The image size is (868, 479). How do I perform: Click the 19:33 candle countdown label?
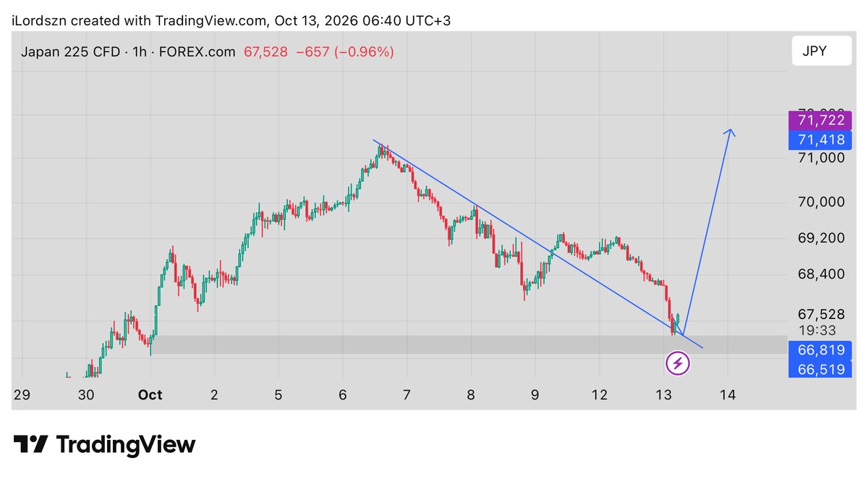pyautogui.click(x=817, y=330)
